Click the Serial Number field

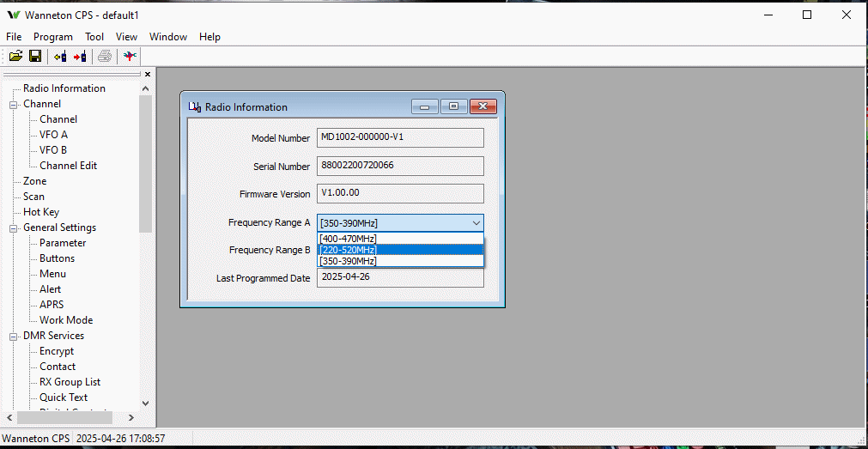tap(400, 166)
